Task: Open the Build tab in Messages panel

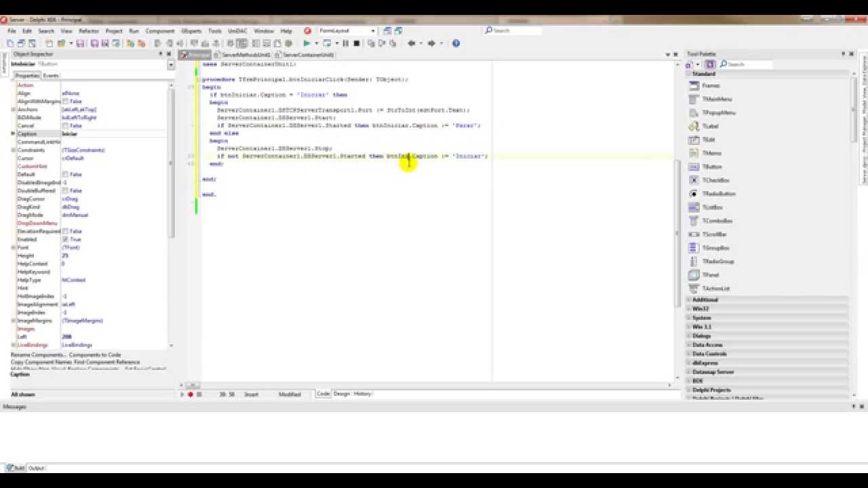Action: 16,468
